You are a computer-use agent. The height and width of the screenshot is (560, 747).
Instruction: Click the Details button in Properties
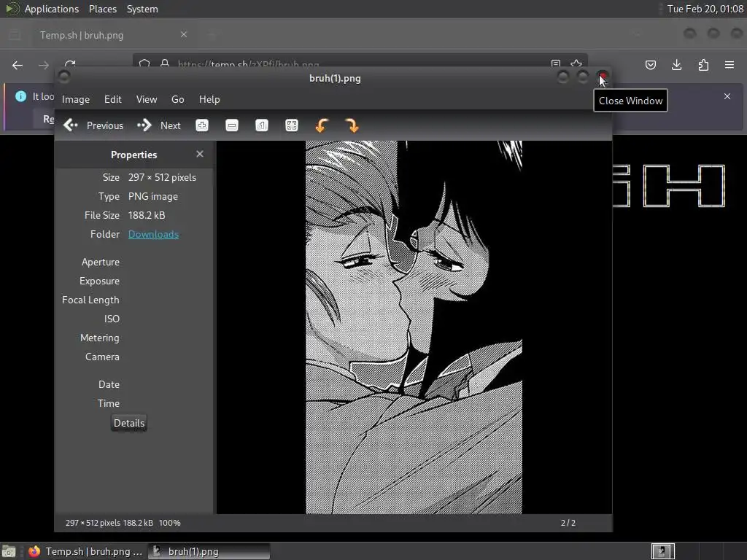128,423
